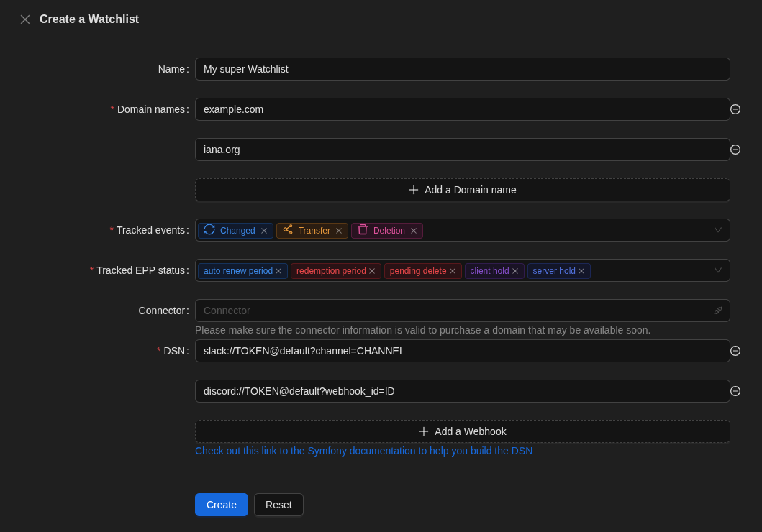Close the Create a Watchlist drawer
This screenshot has height=532, width=762.
25,19
